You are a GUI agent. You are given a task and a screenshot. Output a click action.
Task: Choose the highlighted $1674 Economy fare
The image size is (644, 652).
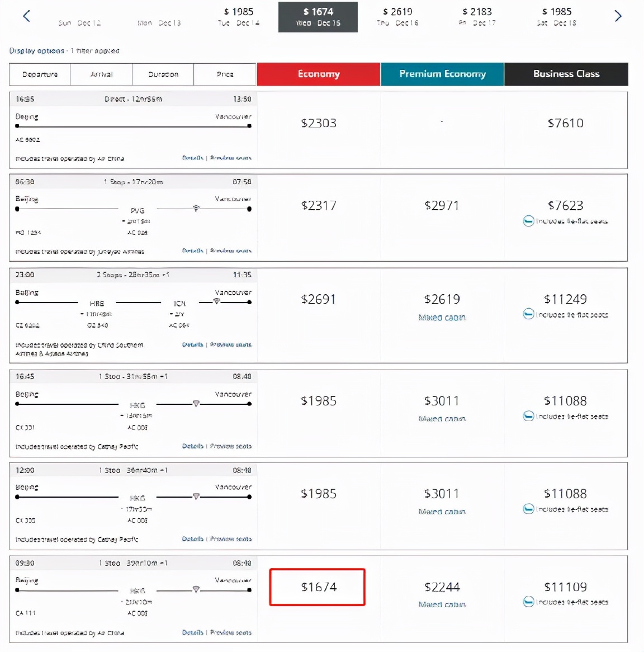(x=318, y=587)
